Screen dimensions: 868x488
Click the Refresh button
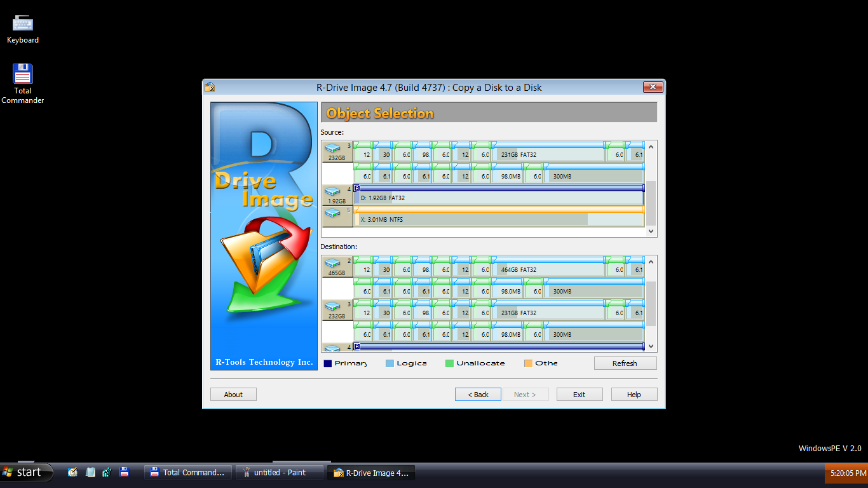(x=625, y=363)
